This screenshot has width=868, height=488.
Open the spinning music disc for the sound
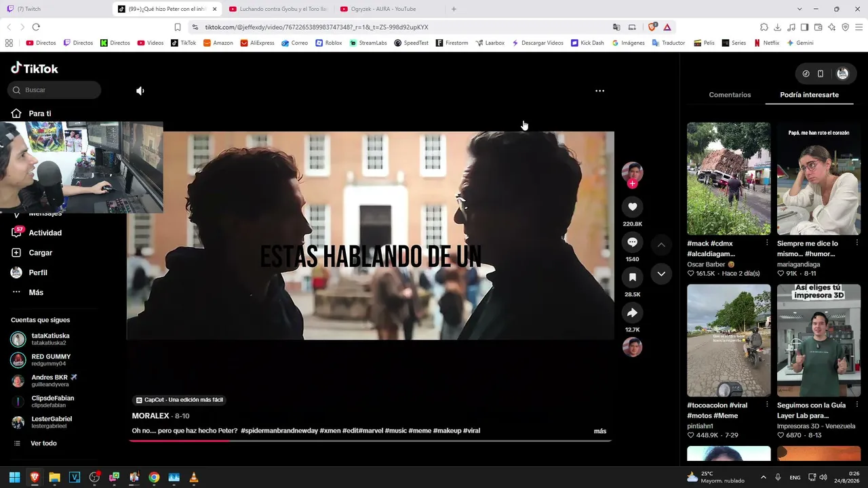632,347
